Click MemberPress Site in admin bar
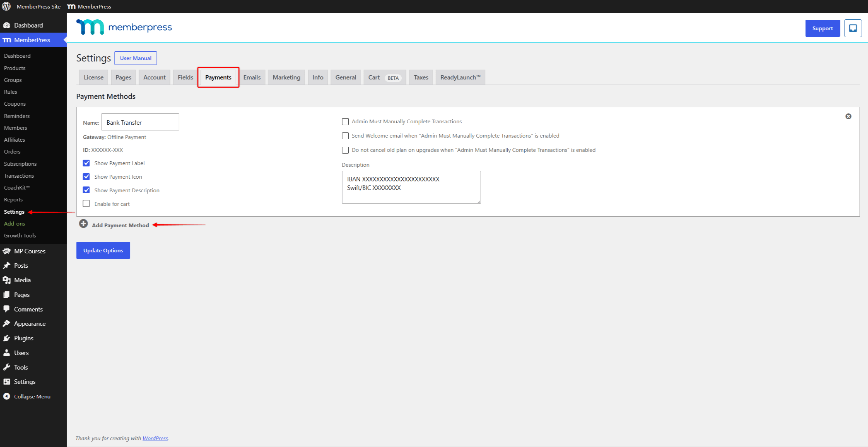 pyautogui.click(x=39, y=6)
